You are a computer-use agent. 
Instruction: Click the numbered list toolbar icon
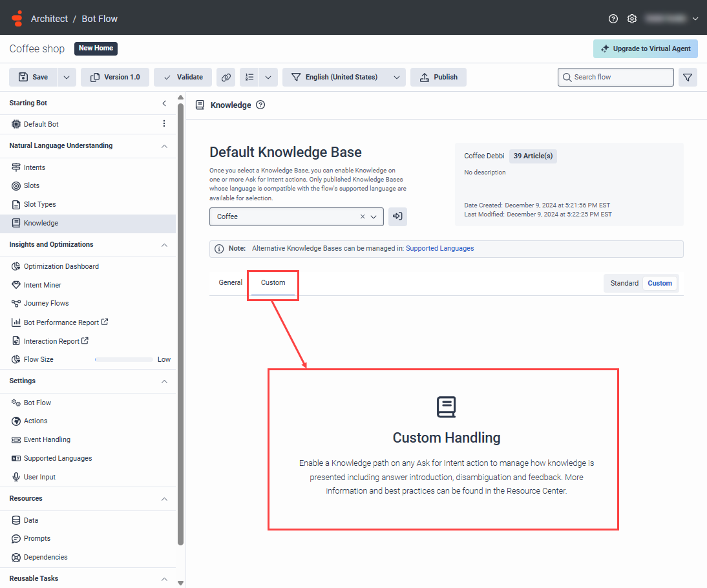[x=249, y=77]
